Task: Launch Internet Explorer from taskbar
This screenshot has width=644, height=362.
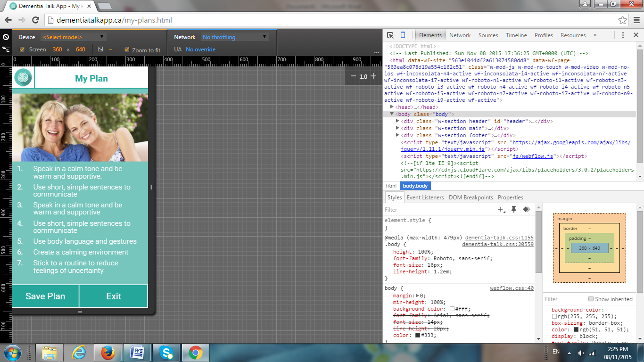Action: [78, 353]
